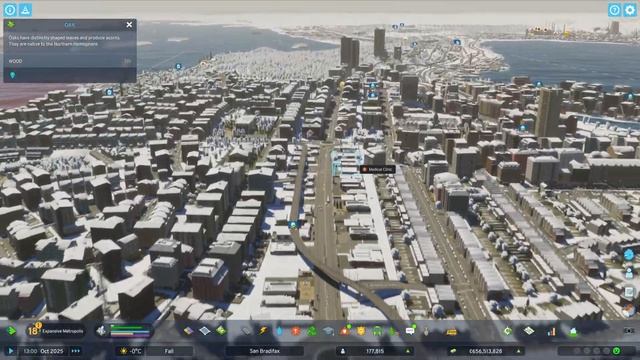The width and height of the screenshot is (640, 360).
Task: Open the milestone 18 Expansive Metropolis badge
Action: point(56,331)
